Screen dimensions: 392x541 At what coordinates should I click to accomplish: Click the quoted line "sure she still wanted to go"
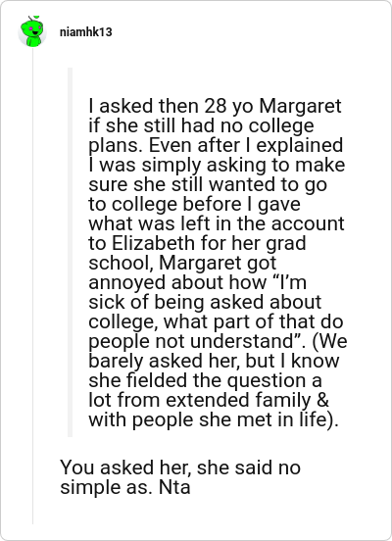(x=208, y=184)
